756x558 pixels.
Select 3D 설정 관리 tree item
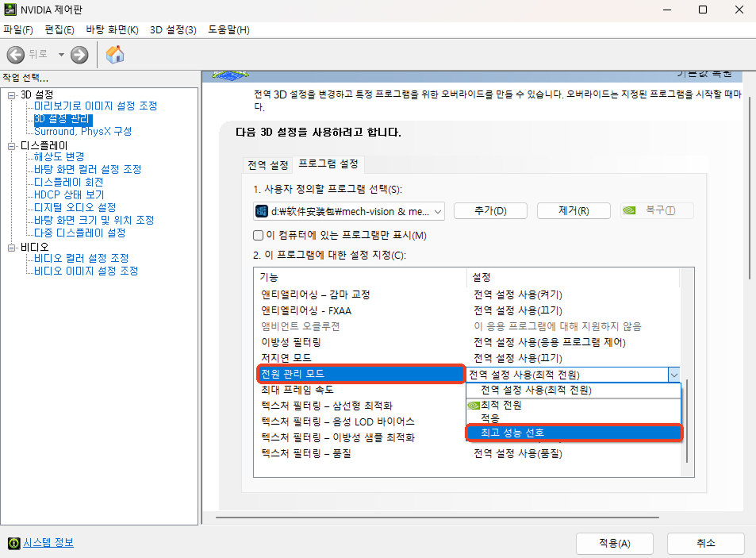[62, 118]
